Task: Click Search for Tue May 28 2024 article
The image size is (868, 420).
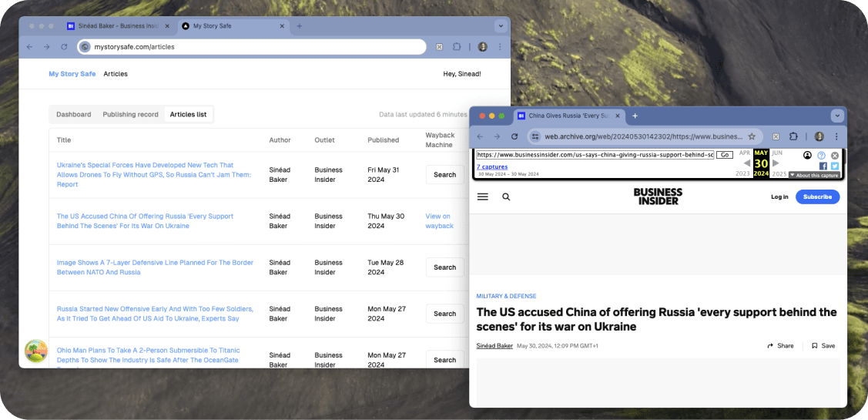Action: [444, 267]
